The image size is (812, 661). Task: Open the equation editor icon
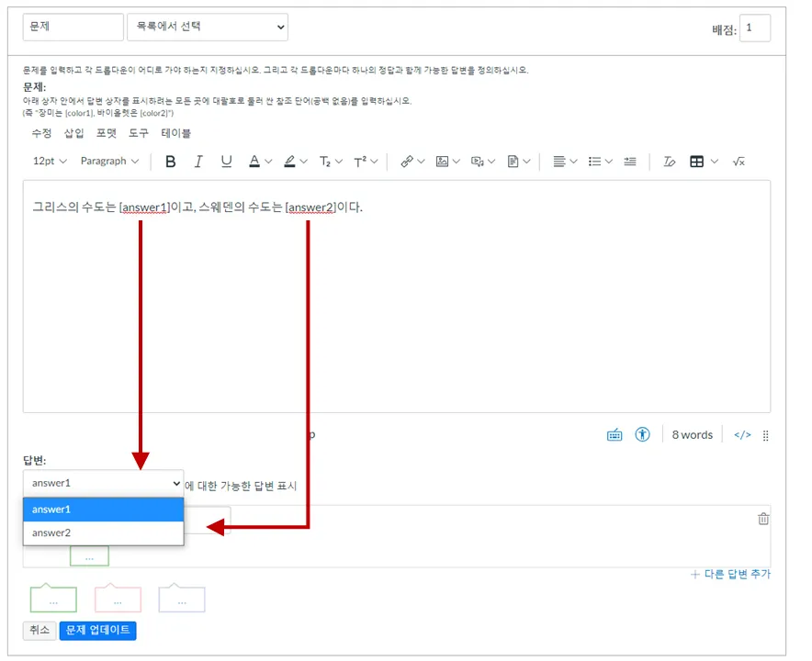tap(739, 162)
